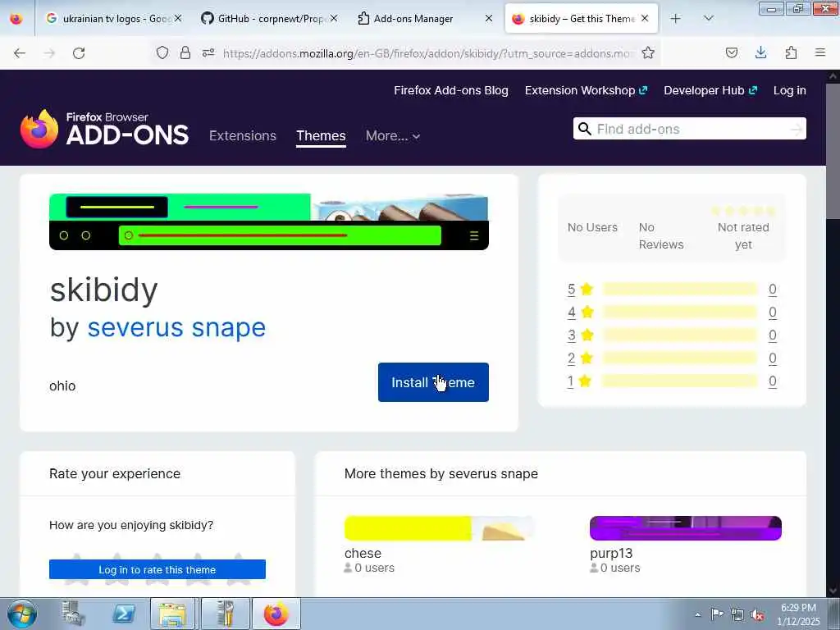
Task: Open the Developer Hub link
Action: [710, 90]
